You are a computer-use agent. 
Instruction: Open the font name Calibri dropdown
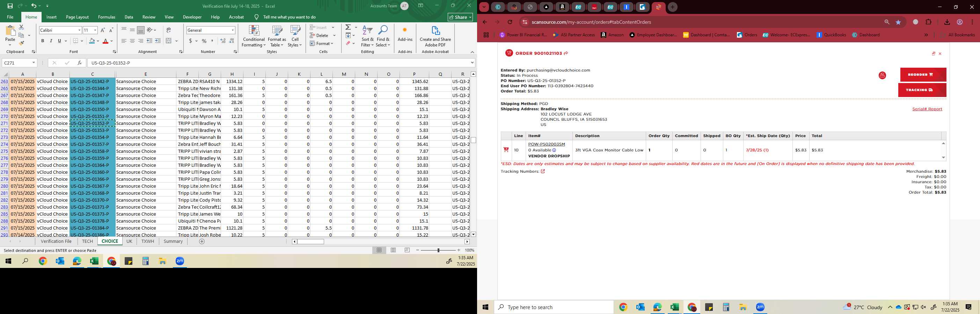pyautogui.click(x=80, y=30)
